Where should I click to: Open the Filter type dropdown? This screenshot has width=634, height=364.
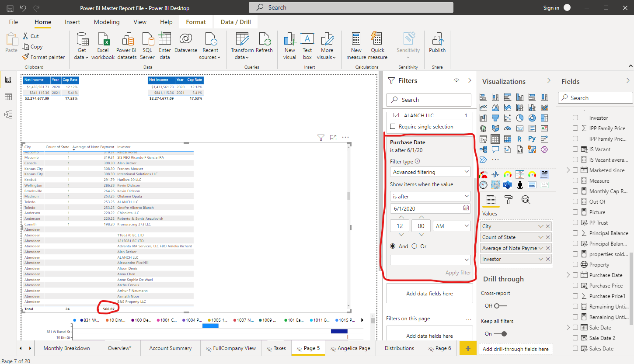click(x=430, y=172)
